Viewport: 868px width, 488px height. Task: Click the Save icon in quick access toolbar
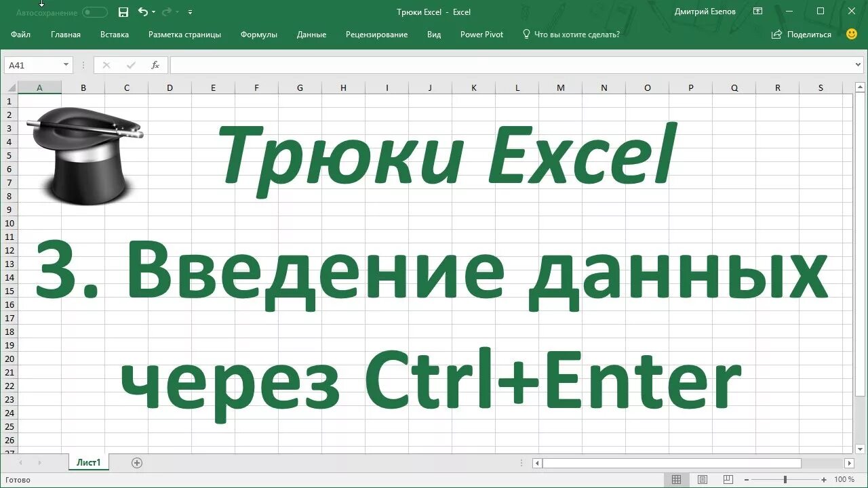tap(123, 12)
